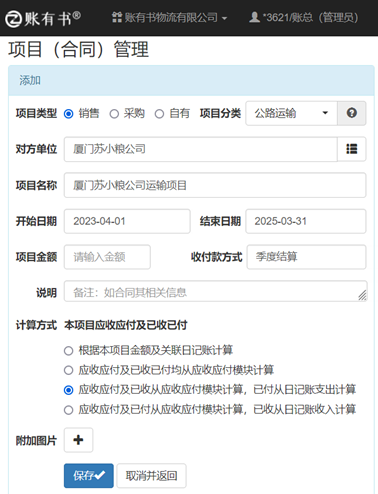Click the 项目名称 input field
This screenshot has width=378, height=494.
tap(215, 185)
